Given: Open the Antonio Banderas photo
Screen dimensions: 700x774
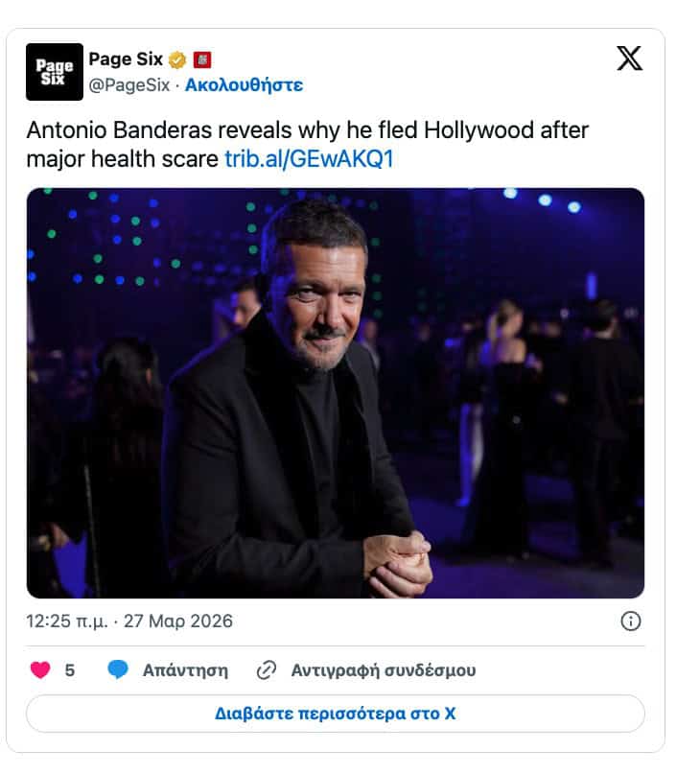Looking at the screenshot, I should (335, 393).
